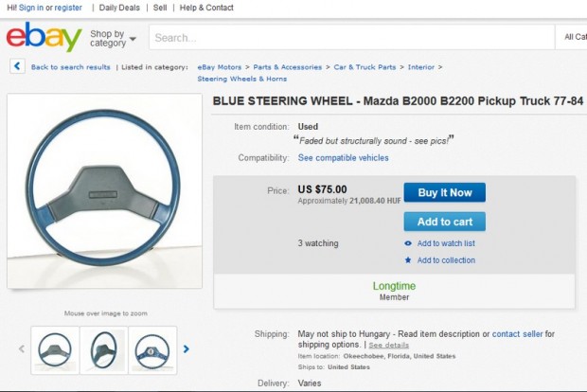587x392 pixels.
Task: Click the back arrow to search results
Action: pyautogui.click(x=18, y=66)
